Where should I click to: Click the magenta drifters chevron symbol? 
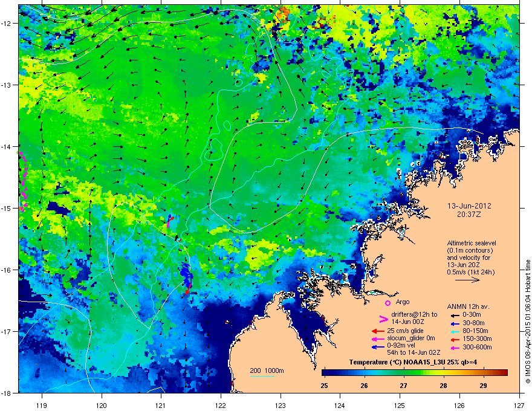pos(383,319)
